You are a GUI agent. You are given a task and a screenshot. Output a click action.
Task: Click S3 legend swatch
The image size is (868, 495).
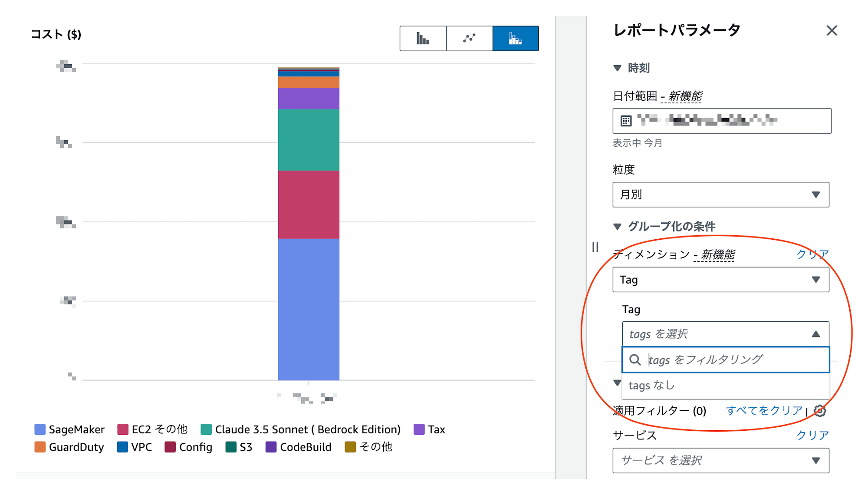231,447
